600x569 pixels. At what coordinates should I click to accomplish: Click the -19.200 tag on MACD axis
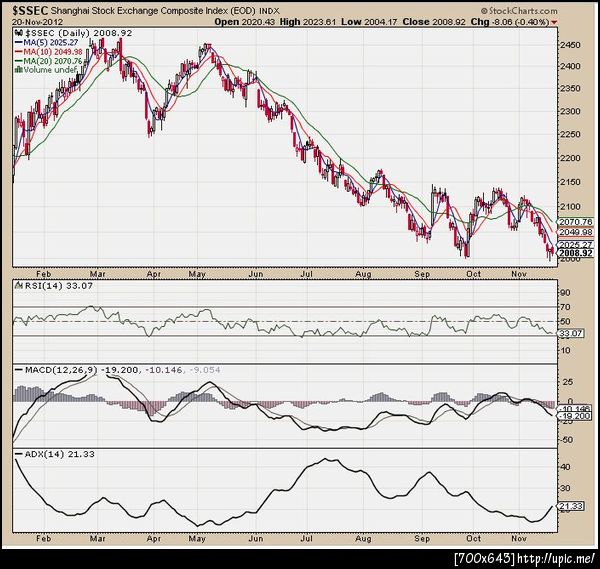575,416
